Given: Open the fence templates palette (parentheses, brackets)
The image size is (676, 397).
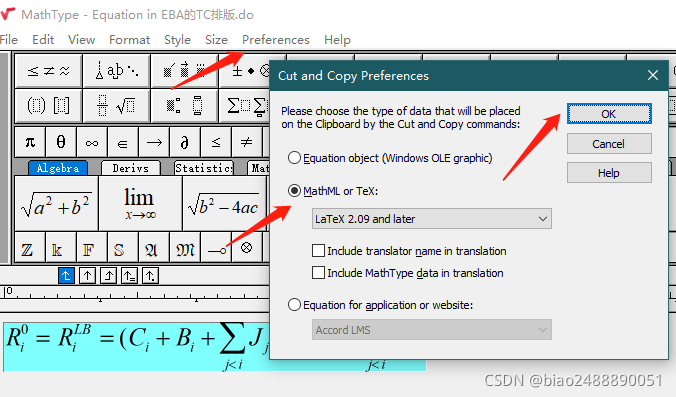Looking at the screenshot, I should (x=48, y=105).
